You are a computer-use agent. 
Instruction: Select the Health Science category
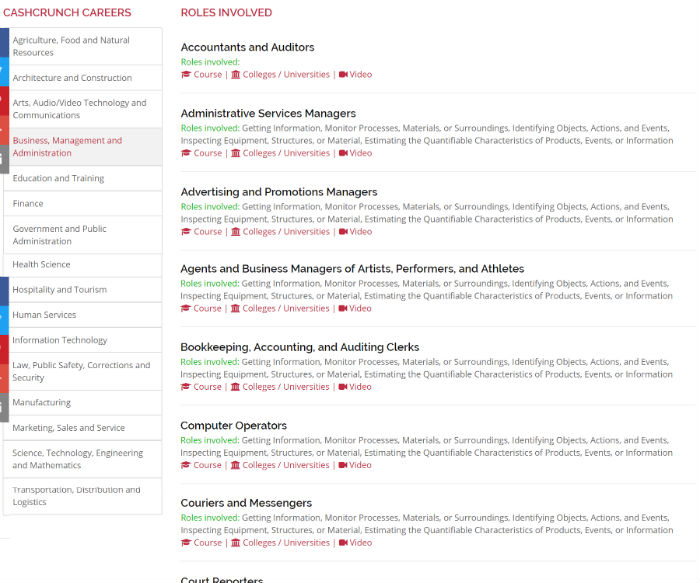(83, 265)
